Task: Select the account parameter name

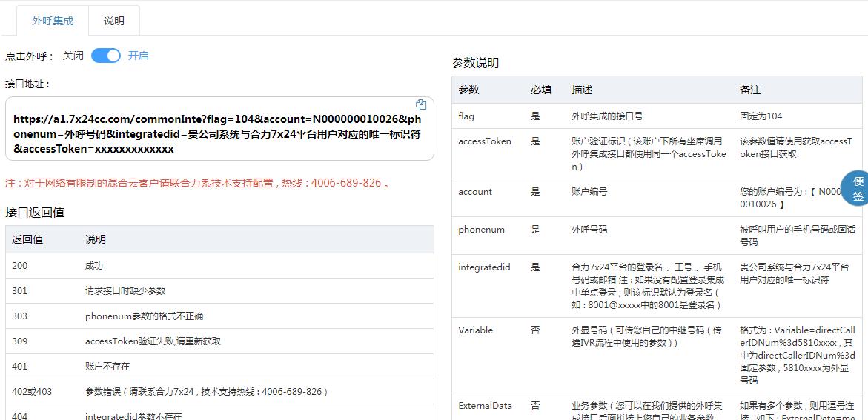Action: 476,192
